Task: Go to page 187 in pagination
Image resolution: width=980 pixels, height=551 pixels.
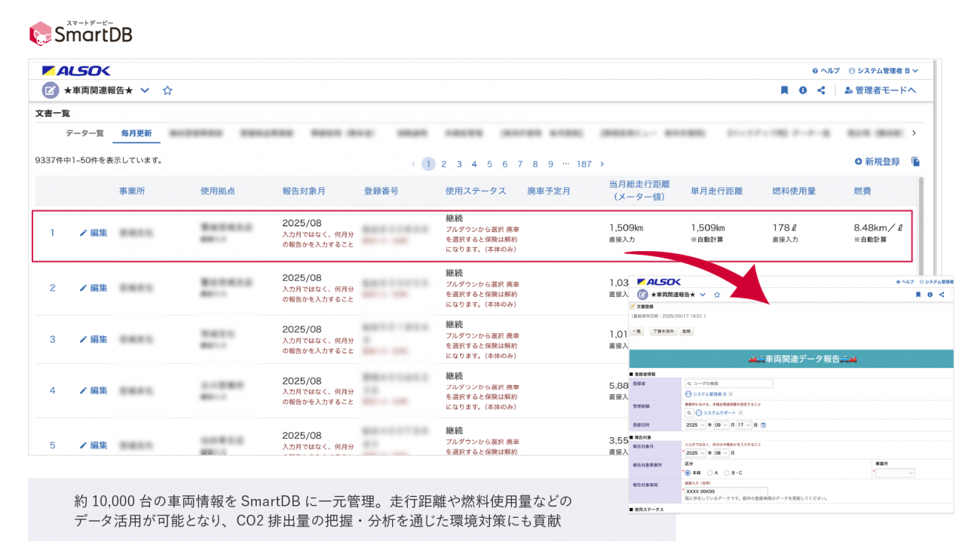Action: pyautogui.click(x=583, y=164)
